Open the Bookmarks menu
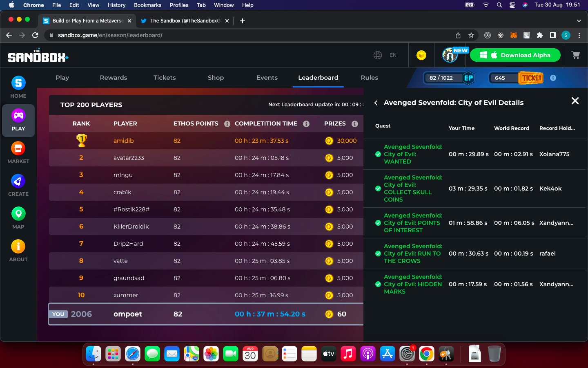The image size is (588, 368). [147, 5]
